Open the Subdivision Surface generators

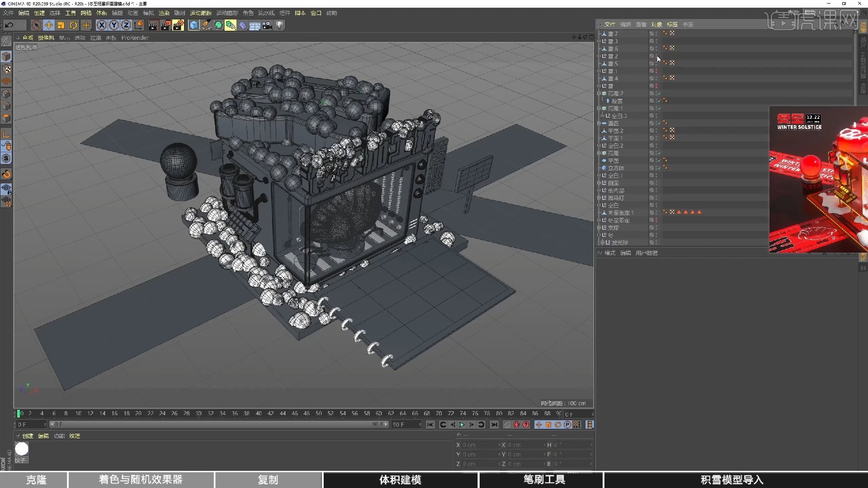218,25
